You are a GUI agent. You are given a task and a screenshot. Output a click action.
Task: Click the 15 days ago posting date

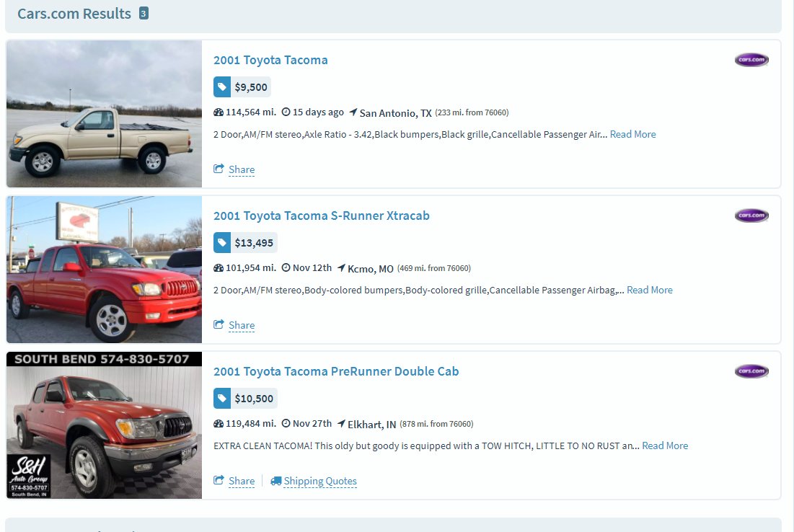tap(318, 112)
